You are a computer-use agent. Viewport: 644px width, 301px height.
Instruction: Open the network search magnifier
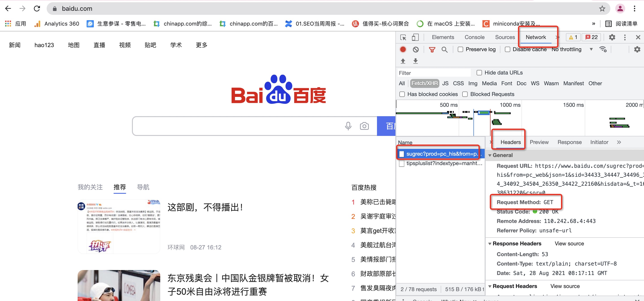pyautogui.click(x=445, y=50)
